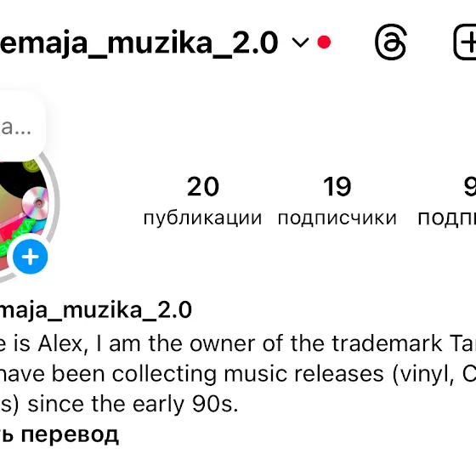Open the 20 публикации posts count
This screenshot has width=476, height=476.
pyautogui.click(x=202, y=201)
